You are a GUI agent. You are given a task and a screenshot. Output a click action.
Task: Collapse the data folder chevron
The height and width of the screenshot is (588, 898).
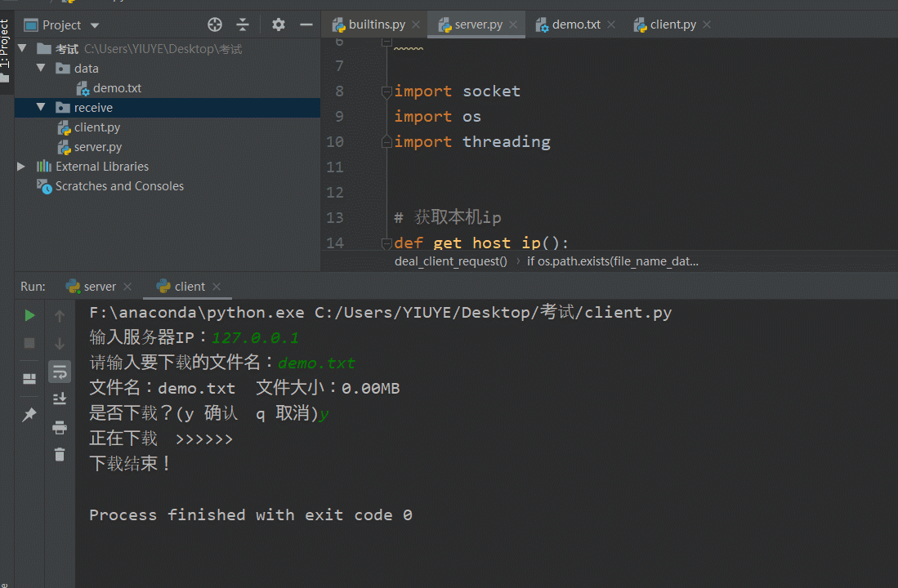(x=40, y=68)
